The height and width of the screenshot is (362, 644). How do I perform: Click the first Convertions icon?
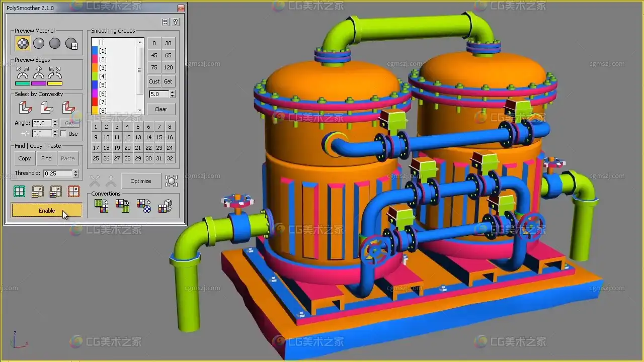102,206
